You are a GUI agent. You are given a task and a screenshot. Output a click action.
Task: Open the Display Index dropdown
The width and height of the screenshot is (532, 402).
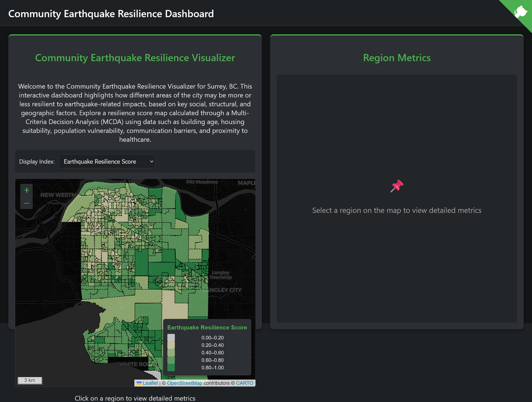(x=107, y=161)
